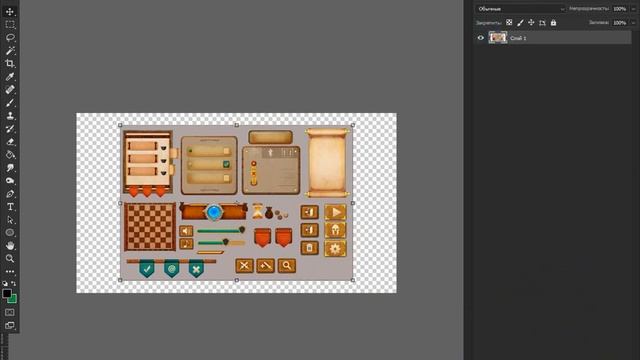The height and width of the screenshot is (360, 640).
Task: Open the green background color swatch
Action: (13, 300)
